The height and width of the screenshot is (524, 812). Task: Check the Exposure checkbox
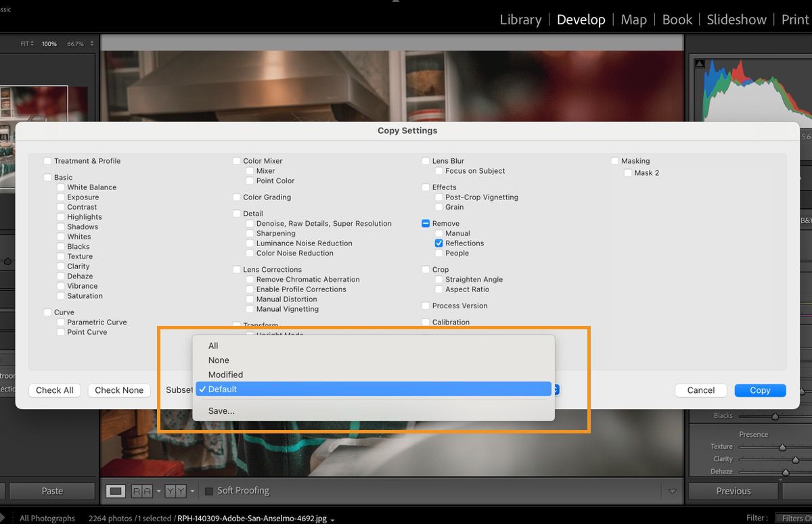click(x=61, y=197)
